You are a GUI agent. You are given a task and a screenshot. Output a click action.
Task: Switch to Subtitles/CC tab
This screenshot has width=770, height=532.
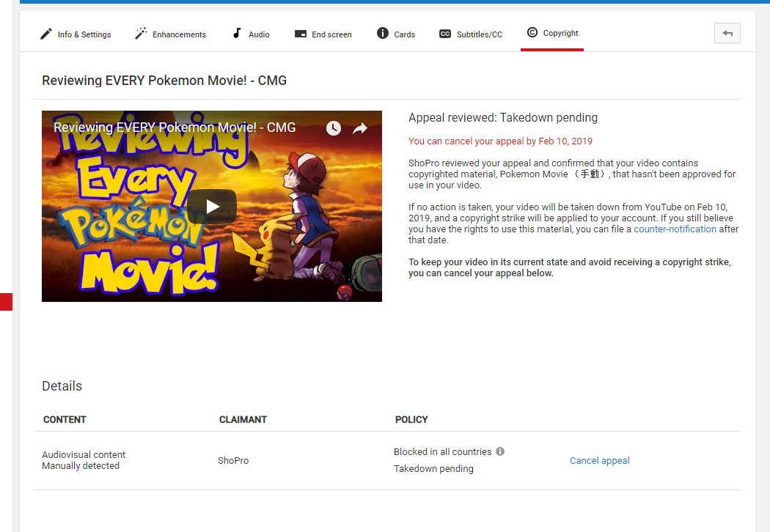(x=471, y=34)
